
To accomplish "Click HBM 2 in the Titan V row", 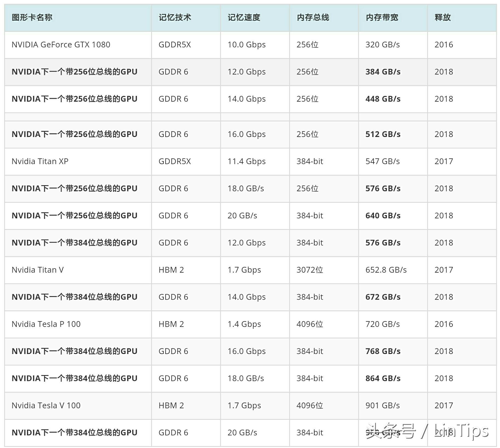I will 171,270.
